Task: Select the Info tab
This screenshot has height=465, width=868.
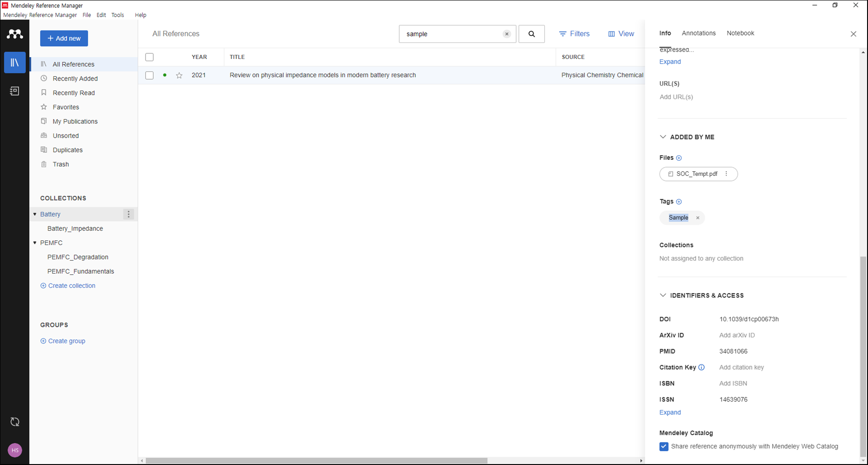Action: click(665, 33)
